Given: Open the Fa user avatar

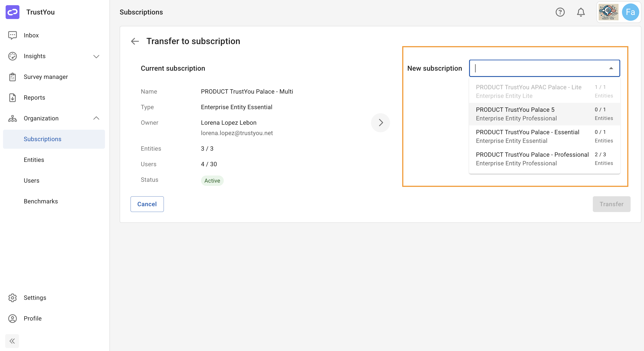Looking at the screenshot, I should pos(630,12).
